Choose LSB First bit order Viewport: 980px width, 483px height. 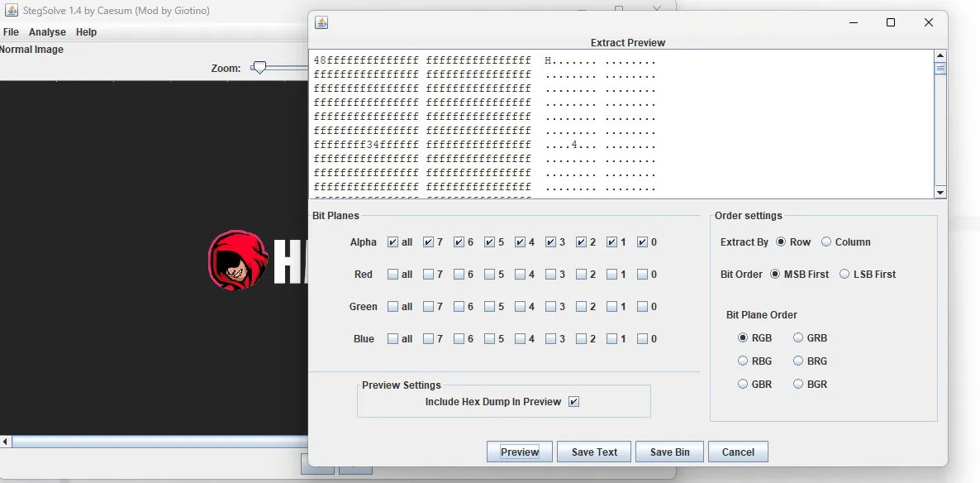tap(844, 275)
